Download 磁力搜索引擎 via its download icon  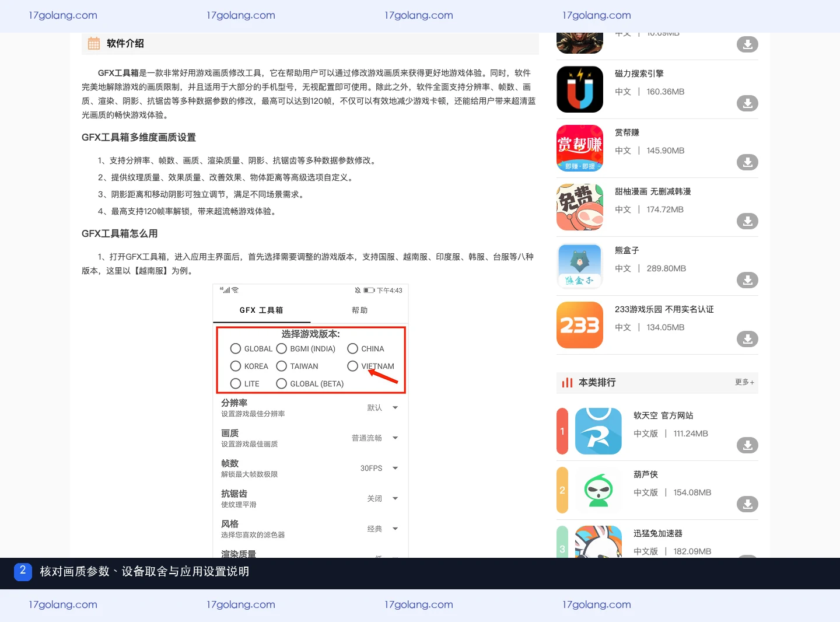click(747, 103)
